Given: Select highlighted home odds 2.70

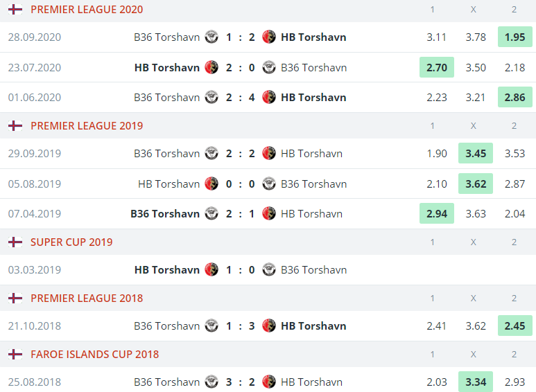Looking at the screenshot, I should [437, 67].
